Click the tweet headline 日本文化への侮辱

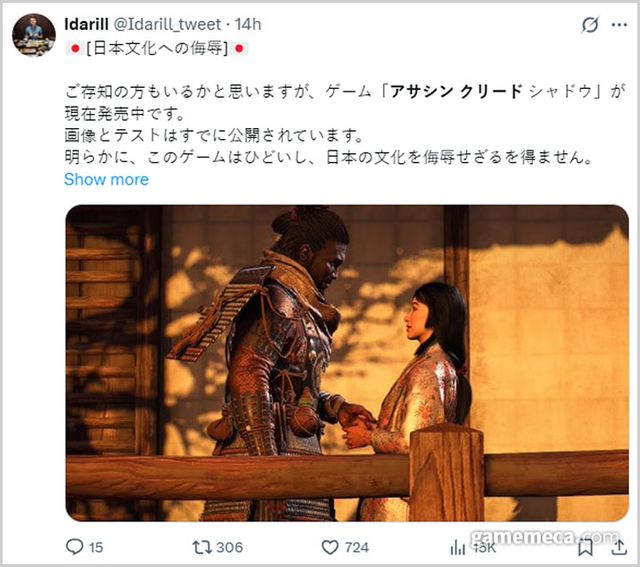[x=157, y=49]
